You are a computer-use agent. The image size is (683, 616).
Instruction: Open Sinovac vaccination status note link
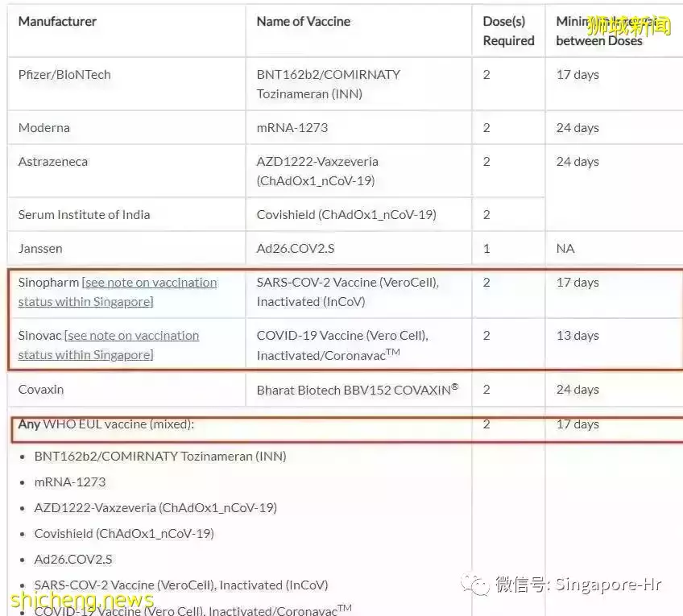click(x=109, y=345)
